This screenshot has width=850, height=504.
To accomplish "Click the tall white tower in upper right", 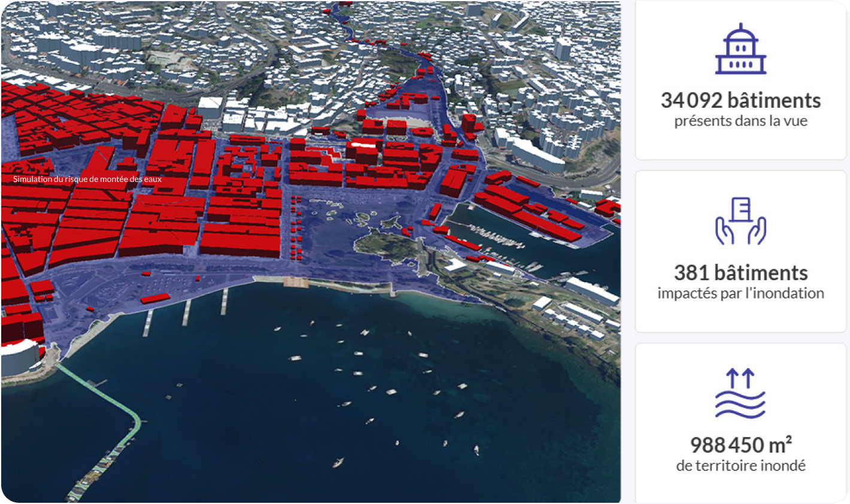I will pos(561,49).
